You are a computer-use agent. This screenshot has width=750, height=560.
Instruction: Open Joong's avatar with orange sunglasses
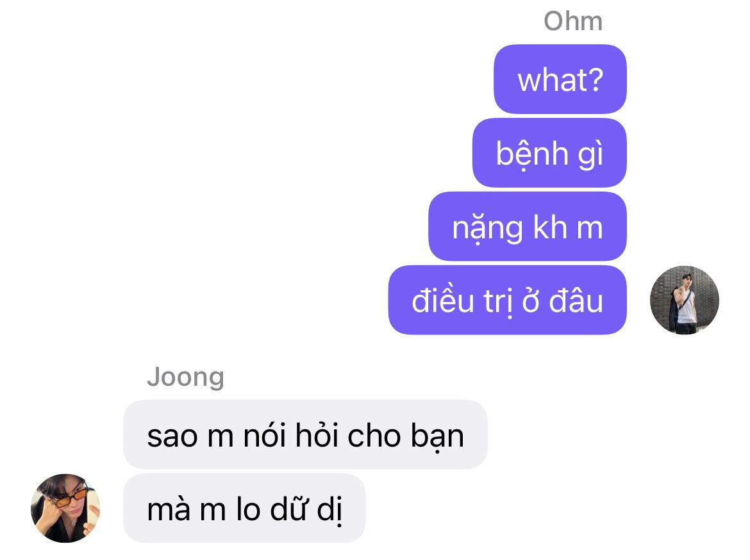coord(65,508)
